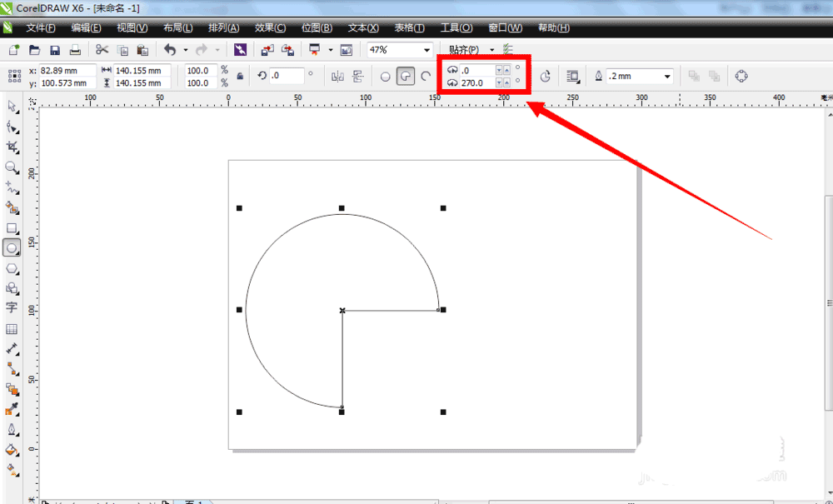833x504 pixels.
Task: Expand the outline width .2 mm dropdown
Action: tap(667, 77)
